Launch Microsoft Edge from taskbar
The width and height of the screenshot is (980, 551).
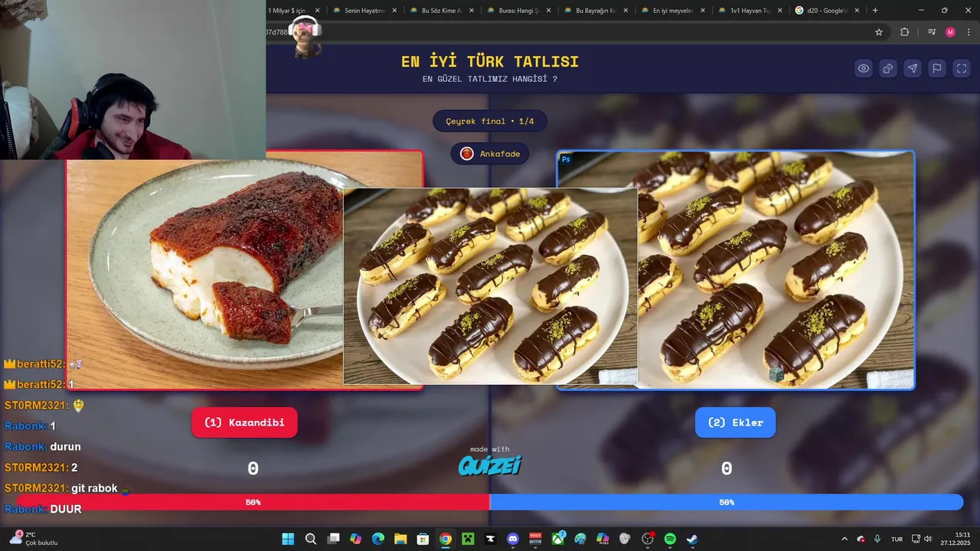tap(378, 539)
